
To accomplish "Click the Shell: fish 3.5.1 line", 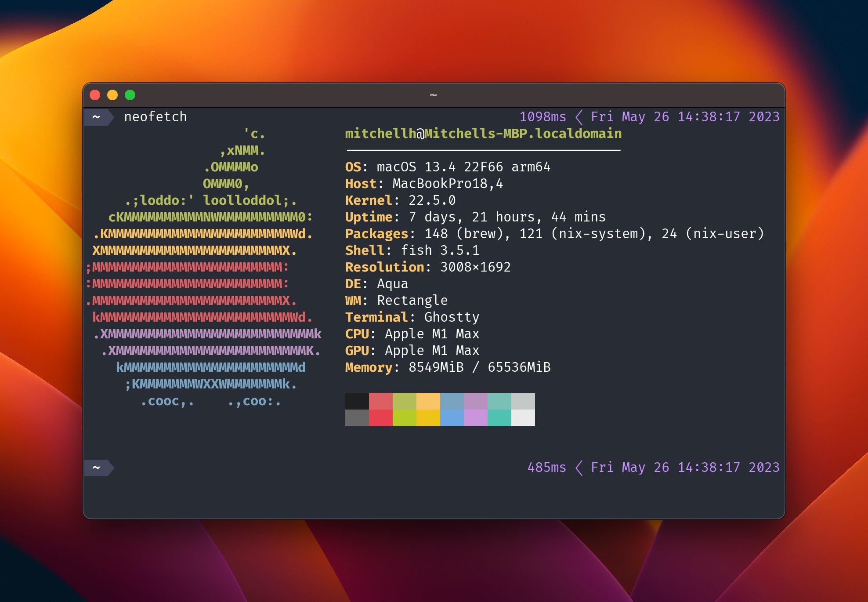I will [412, 250].
